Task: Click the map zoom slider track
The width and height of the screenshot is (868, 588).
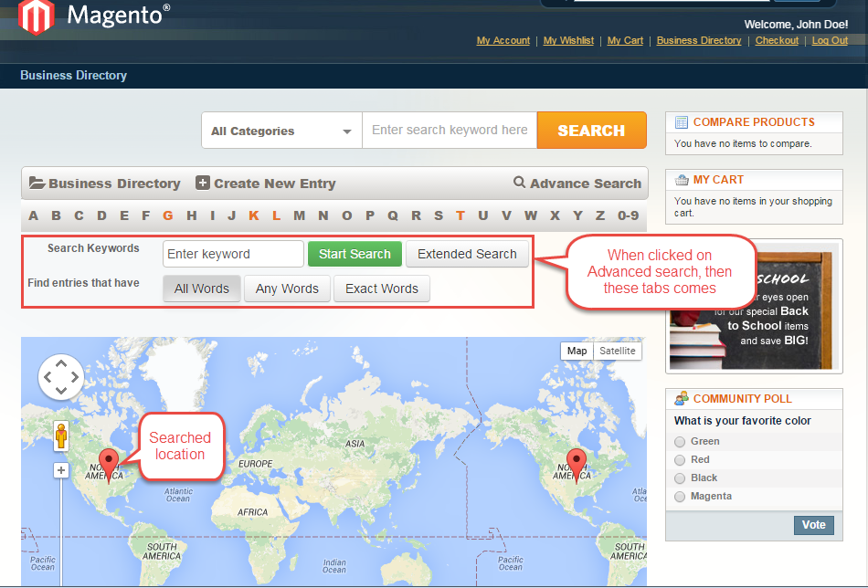Action: [61, 531]
